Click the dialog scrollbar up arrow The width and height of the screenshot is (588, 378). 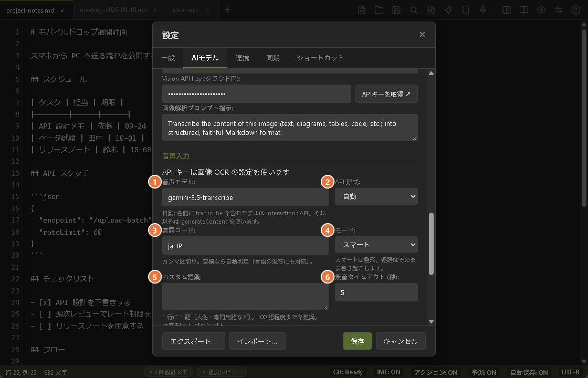click(x=431, y=73)
